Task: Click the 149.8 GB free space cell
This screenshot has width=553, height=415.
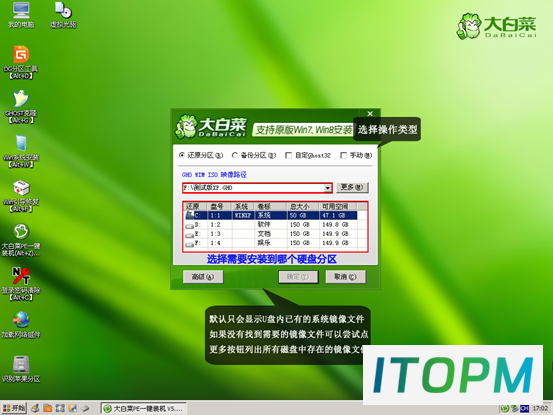Action: tap(335, 225)
